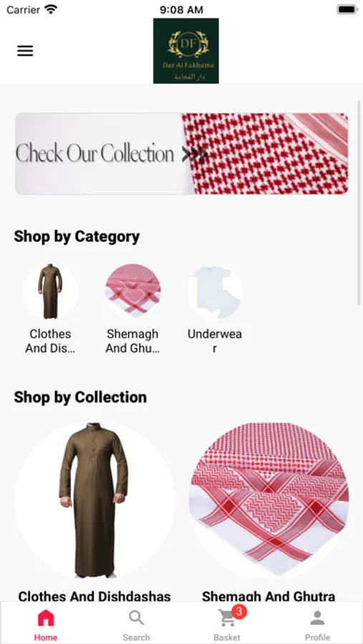Tap the Check Our Collection banner text
The height and width of the screenshot is (644, 363).
coord(95,153)
